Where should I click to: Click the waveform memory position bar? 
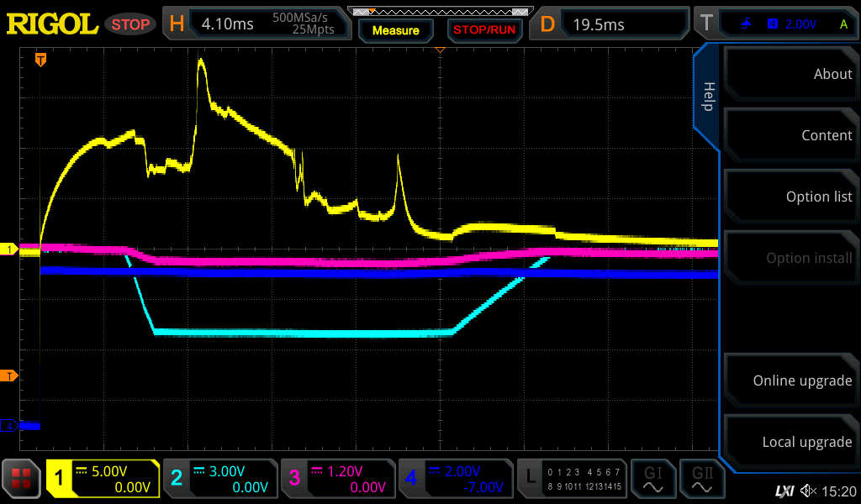click(440, 12)
